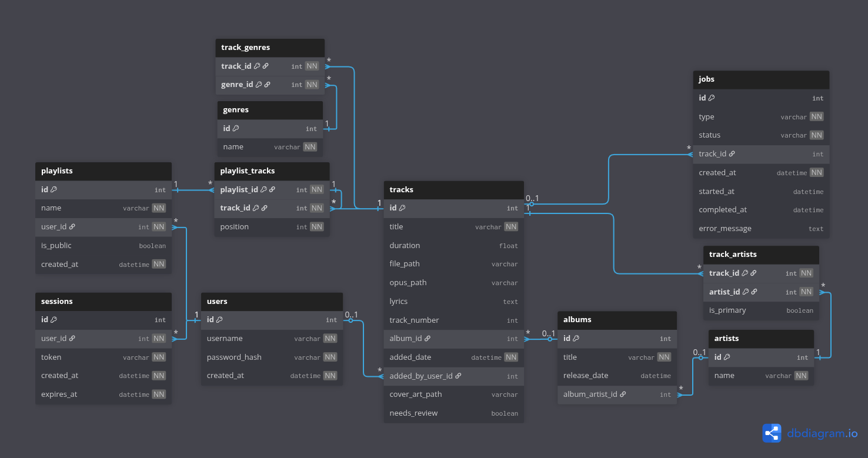The image size is (868, 458).
Task: Click the link icon next to album_id
Action: point(428,339)
